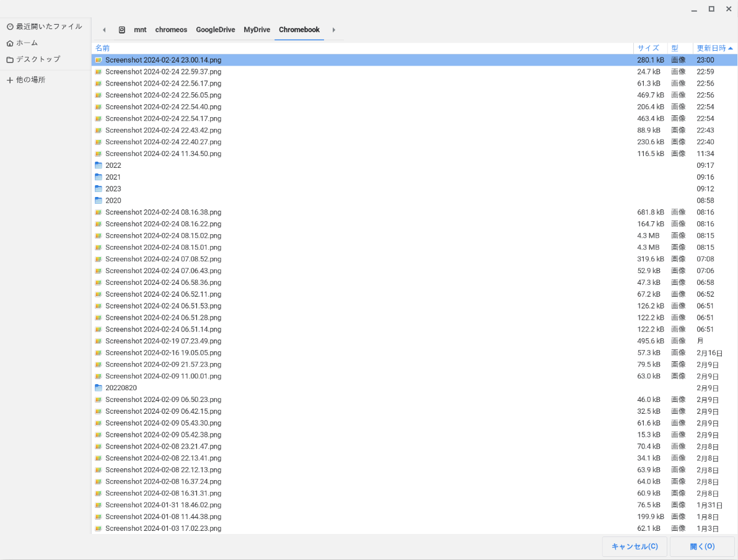The image size is (738, 560).
Task: Click the plus icon for Other Locations
Action: coord(10,80)
